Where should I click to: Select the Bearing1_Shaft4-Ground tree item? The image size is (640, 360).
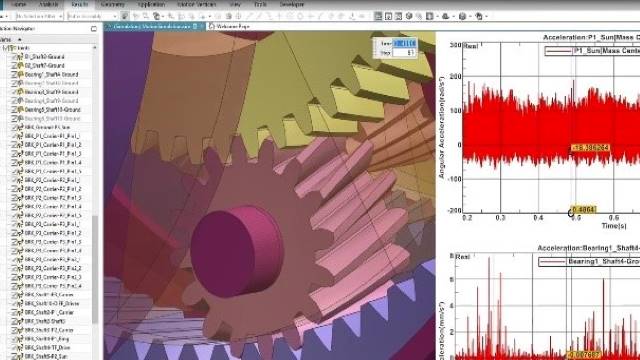click(51, 75)
